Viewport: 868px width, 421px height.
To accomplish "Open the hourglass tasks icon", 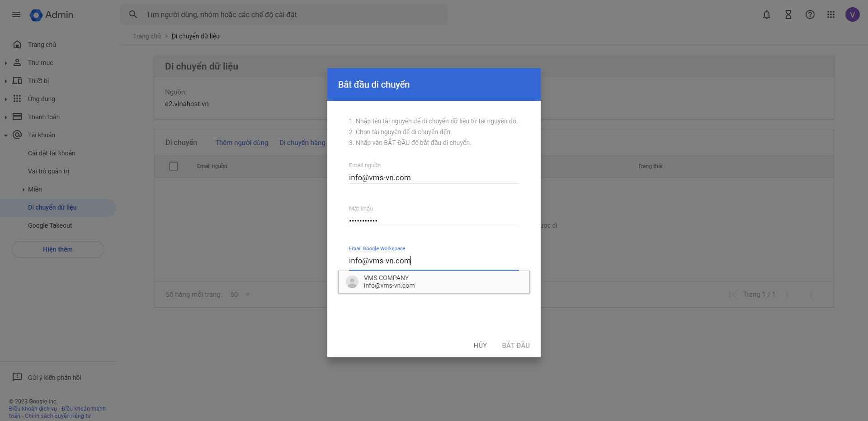I will [788, 14].
